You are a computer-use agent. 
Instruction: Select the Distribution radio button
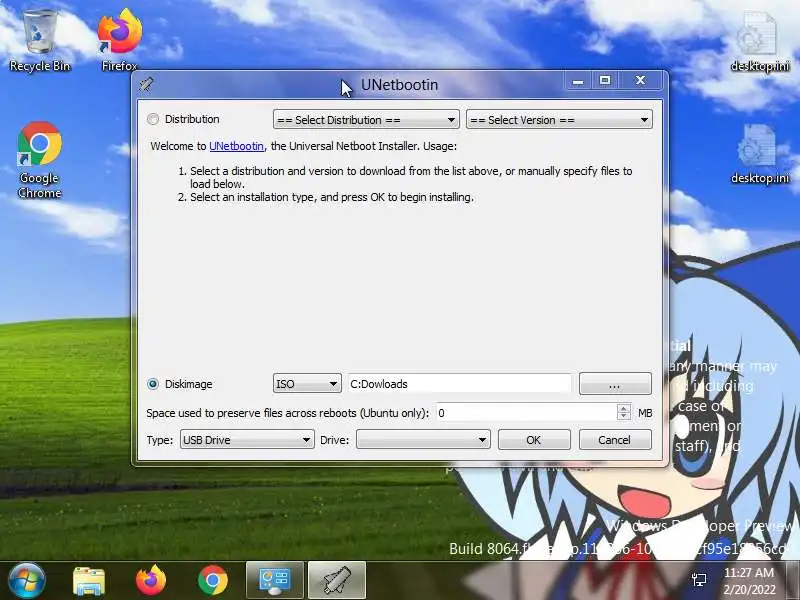click(153, 119)
